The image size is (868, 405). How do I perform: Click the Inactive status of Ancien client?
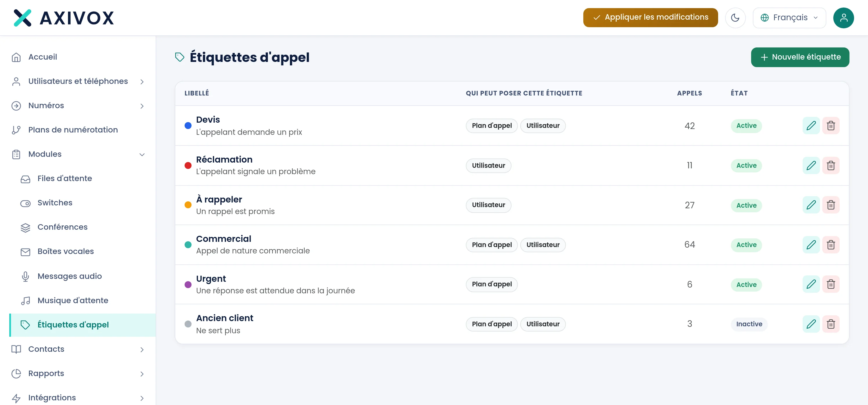[749, 324]
